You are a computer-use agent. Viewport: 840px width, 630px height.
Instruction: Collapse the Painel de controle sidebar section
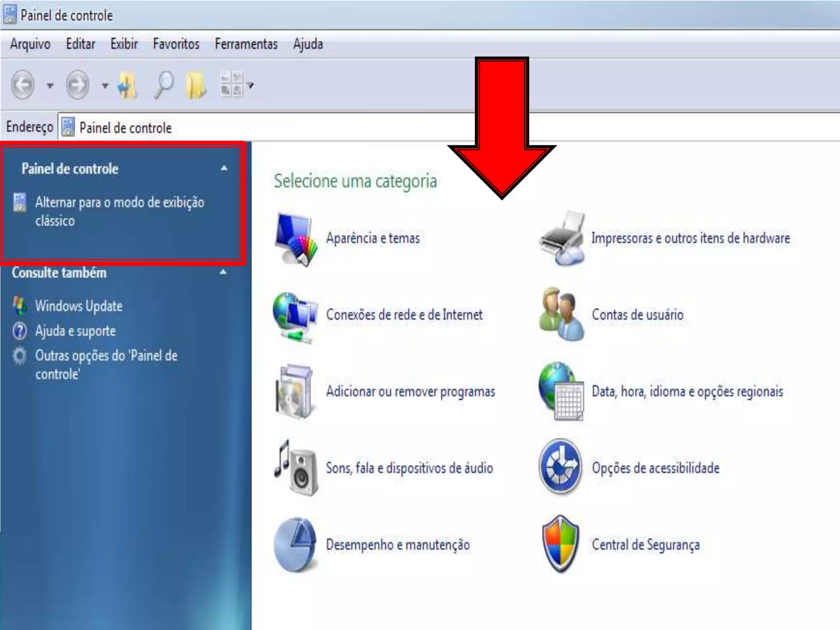pos(224,168)
